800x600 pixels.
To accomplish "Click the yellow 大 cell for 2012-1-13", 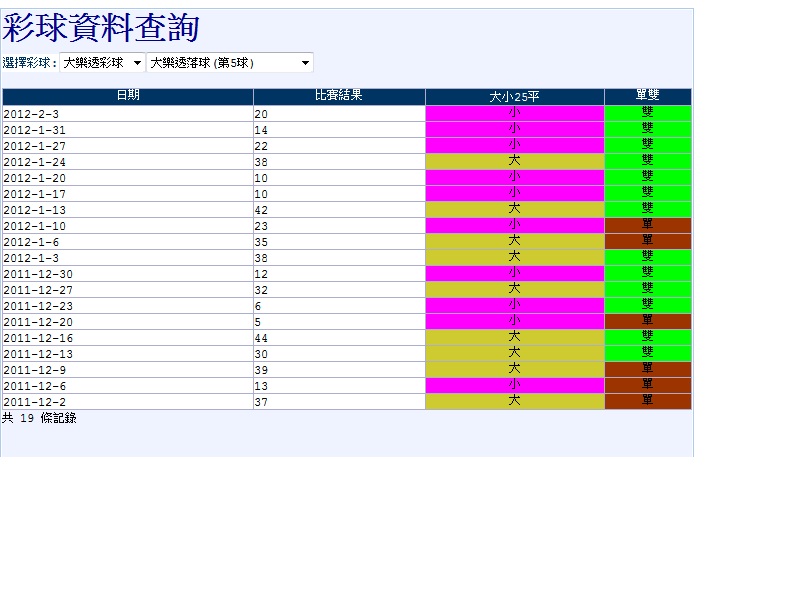I will 515,210.
